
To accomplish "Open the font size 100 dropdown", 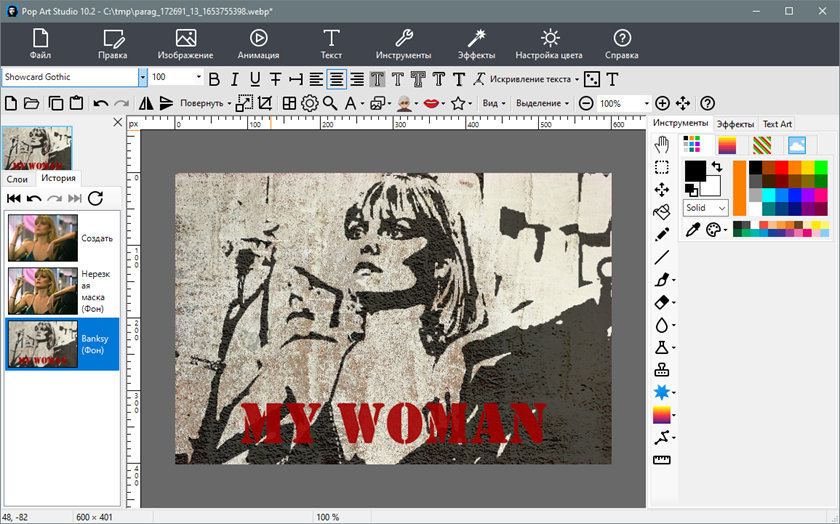I will coord(199,77).
